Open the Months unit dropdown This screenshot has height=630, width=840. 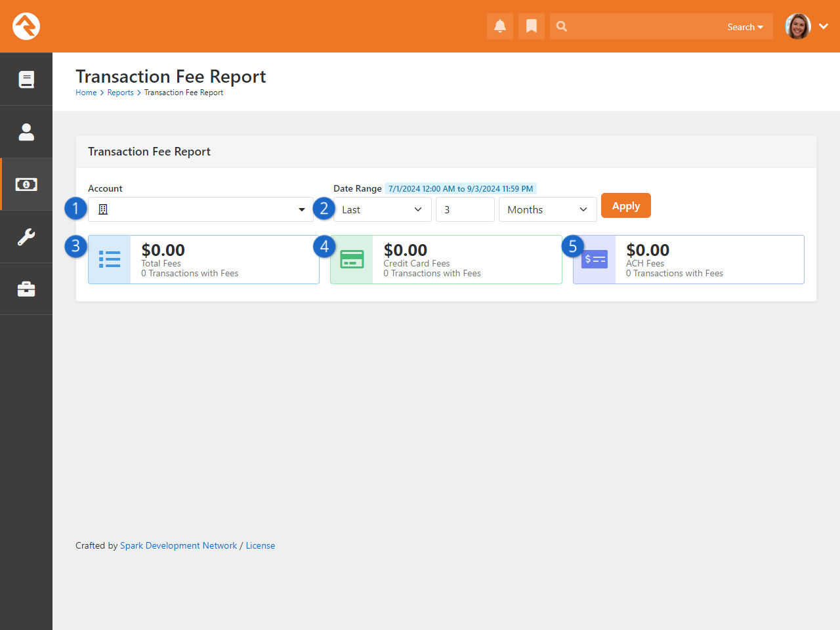click(x=548, y=209)
